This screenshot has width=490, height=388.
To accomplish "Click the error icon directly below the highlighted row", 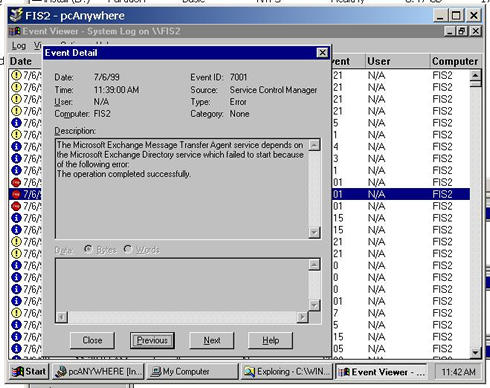I will click(16, 206).
